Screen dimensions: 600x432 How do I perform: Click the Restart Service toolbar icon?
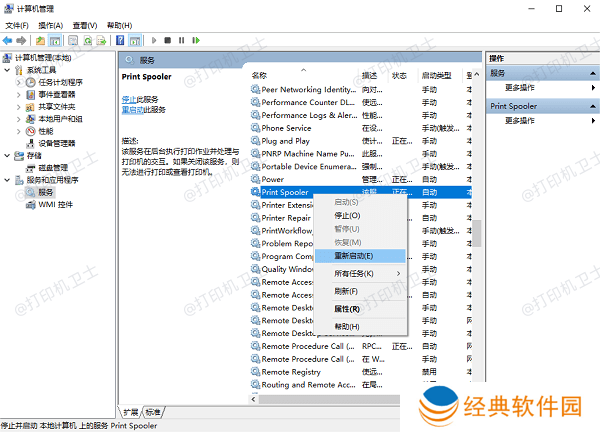(x=194, y=40)
